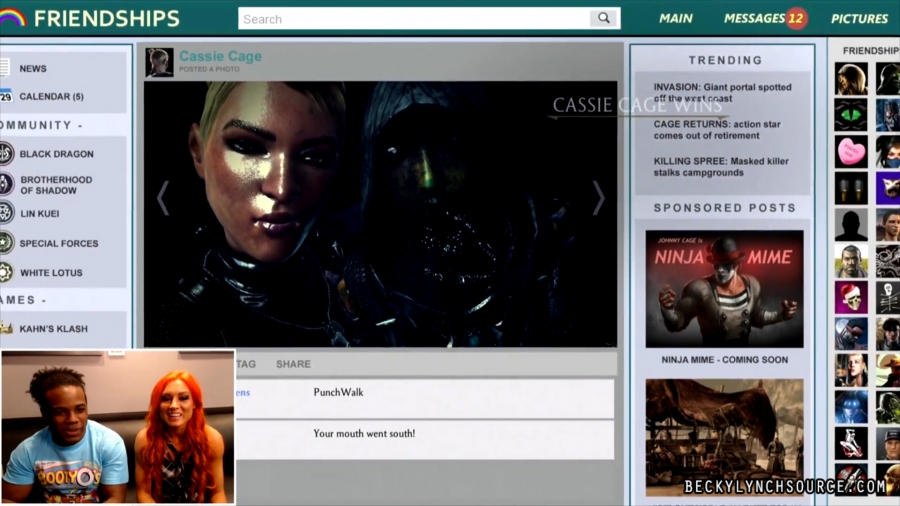Open Cassie Cage profile name link
900x506 pixels.
220,56
